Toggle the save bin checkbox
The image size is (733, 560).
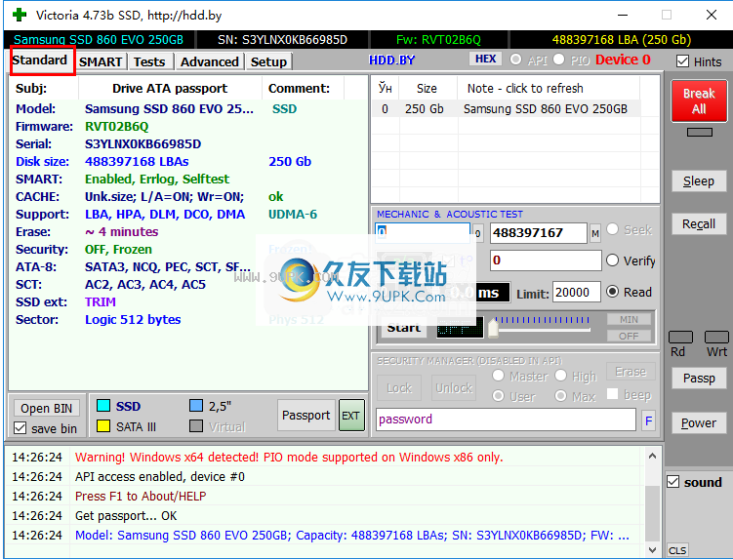(x=20, y=427)
